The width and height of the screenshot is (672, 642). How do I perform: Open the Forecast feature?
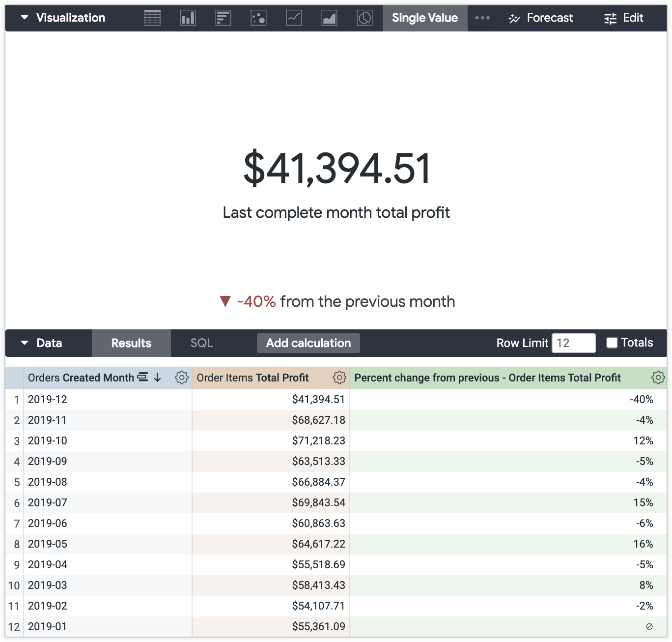pyautogui.click(x=540, y=18)
